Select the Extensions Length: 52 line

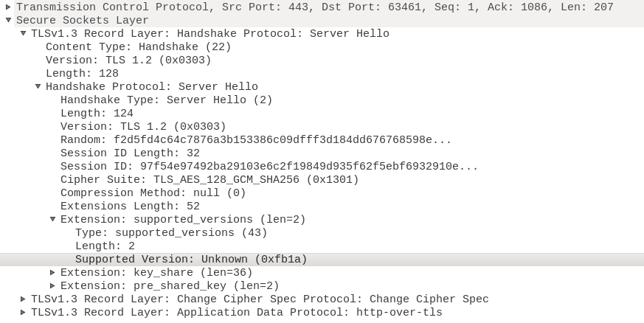(x=130, y=206)
